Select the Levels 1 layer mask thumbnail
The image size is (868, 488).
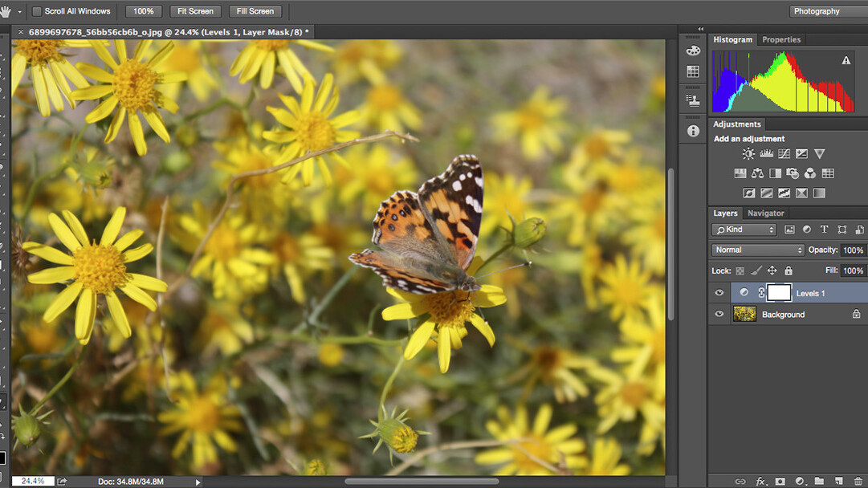coord(779,293)
